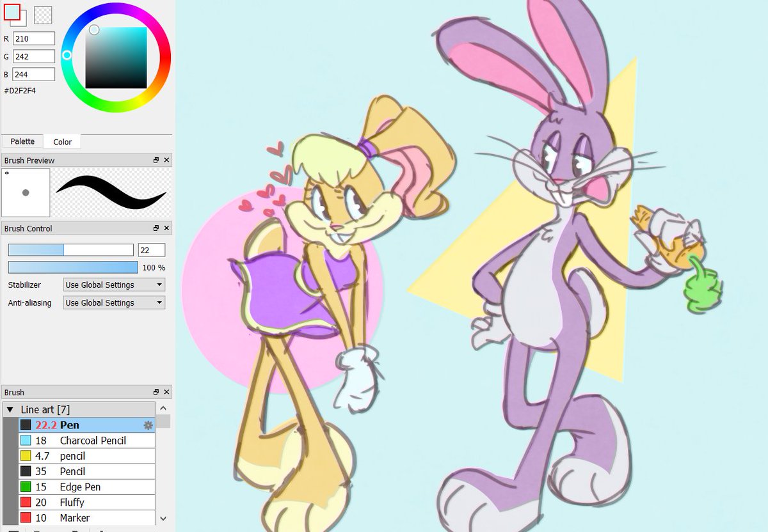The width and height of the screenshot is (768, 532).
Task: Click the brush size slider
Action: tap(70, 250)
